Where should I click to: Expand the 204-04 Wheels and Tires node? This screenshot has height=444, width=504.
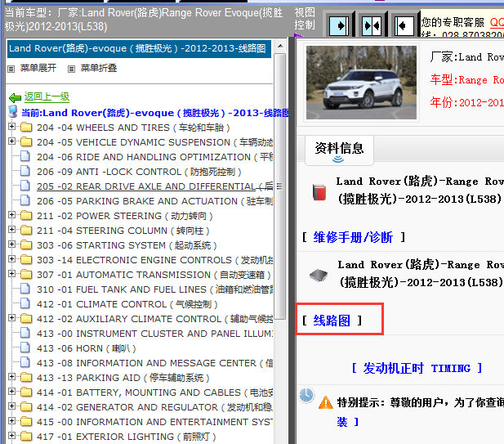click(x=12, y=127)
